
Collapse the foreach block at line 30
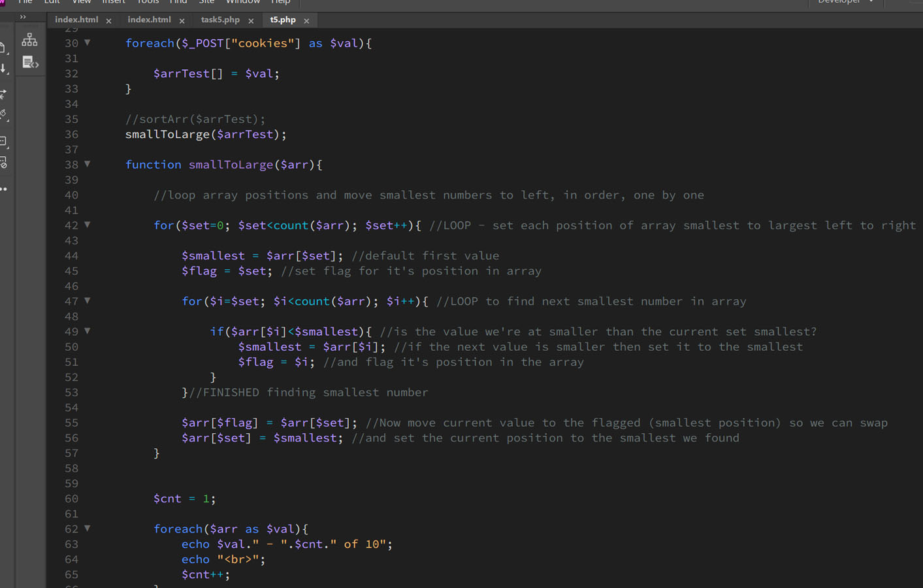87,42
